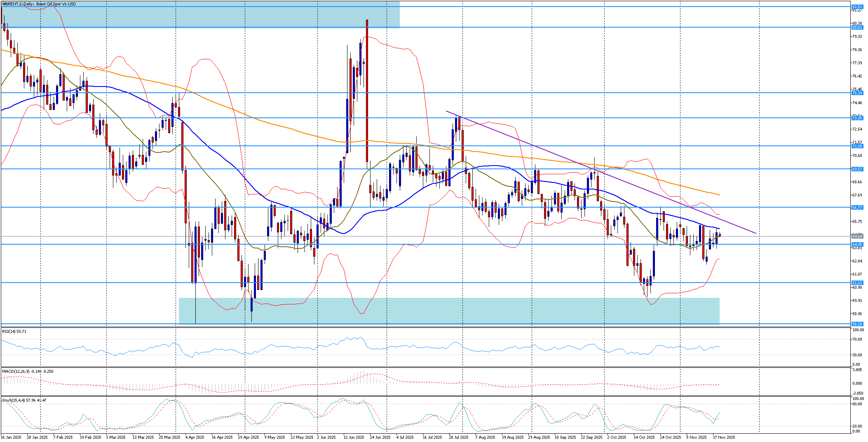Select the 17 Nov 2025 date label
This screenshot has height=442, width=868.
click(x=724, y=437)
